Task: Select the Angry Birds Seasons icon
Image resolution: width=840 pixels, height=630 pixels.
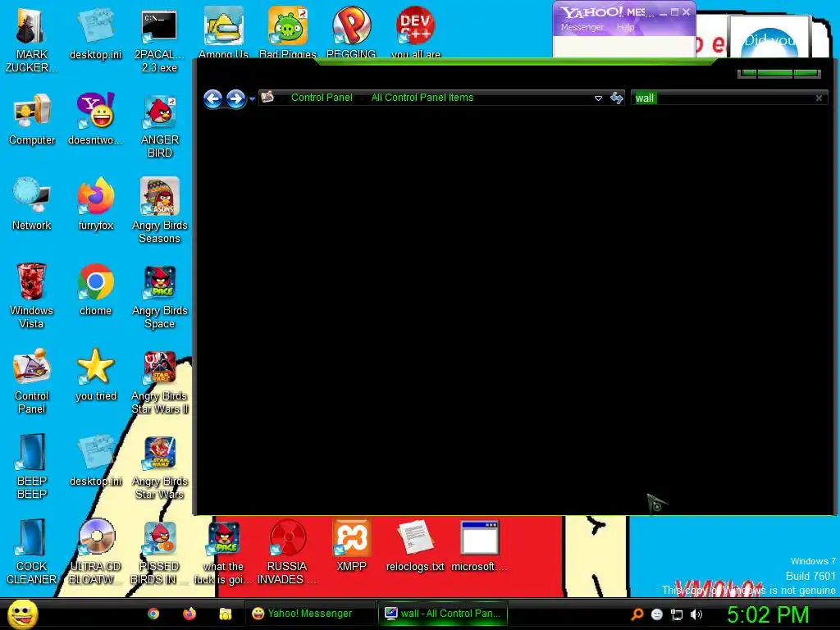Action: 160,211
